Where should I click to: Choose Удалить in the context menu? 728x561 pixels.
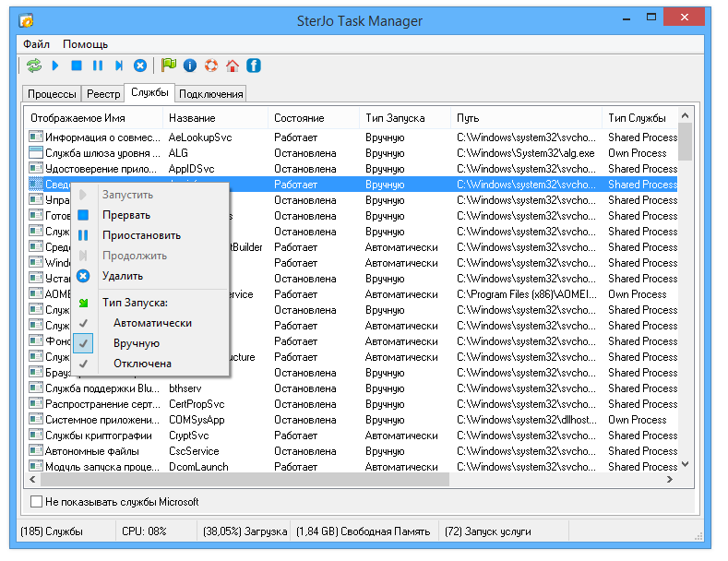click(150, 276)
